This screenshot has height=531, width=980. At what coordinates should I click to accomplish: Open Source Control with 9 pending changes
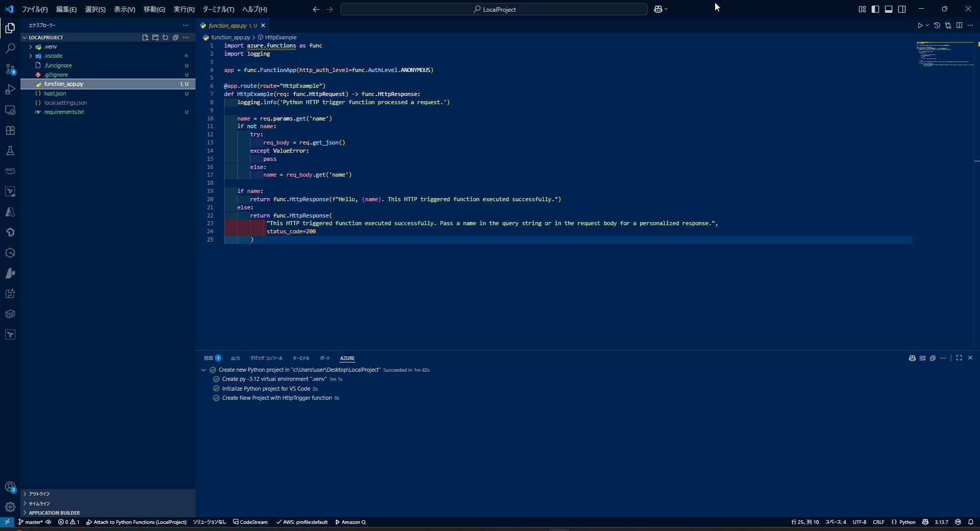click(x=10, y=69)
